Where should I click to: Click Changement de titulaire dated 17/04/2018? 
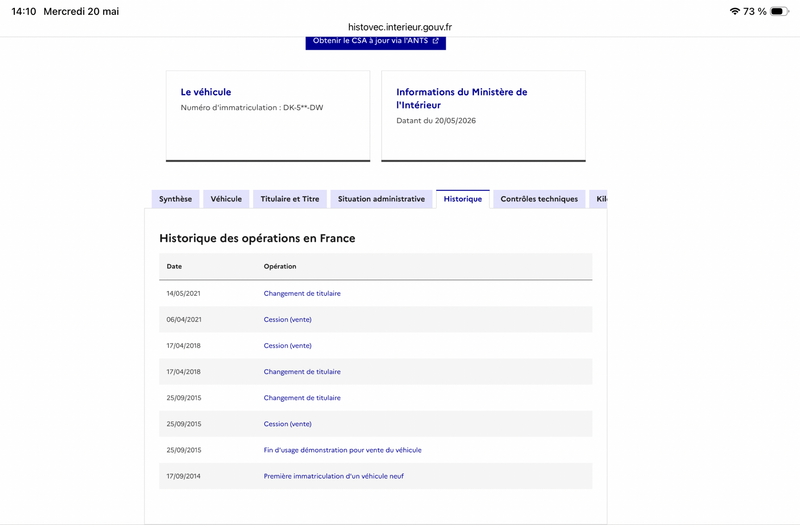tap(302, 371)
